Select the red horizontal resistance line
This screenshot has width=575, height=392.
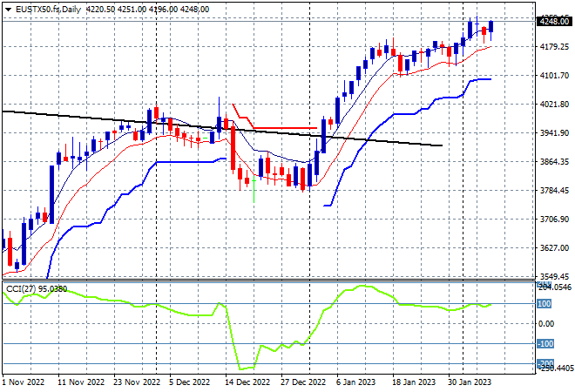click(x=285, y=128)
